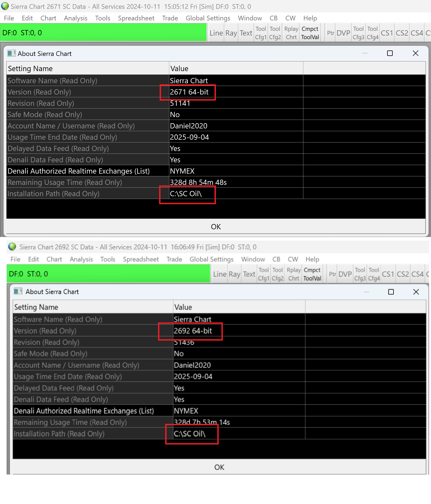
Task: Open Global Settings menu in 2692 window
Action: pos(212,259)
